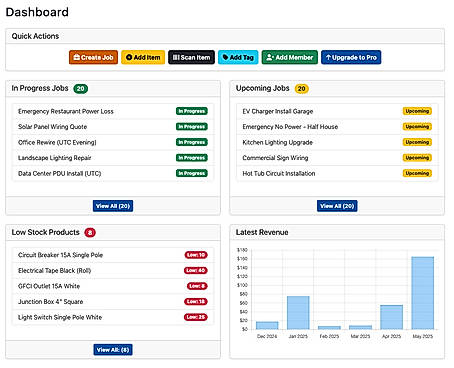
Task: Open View All (8) low stock products
Action: click(x=113, y=350)
